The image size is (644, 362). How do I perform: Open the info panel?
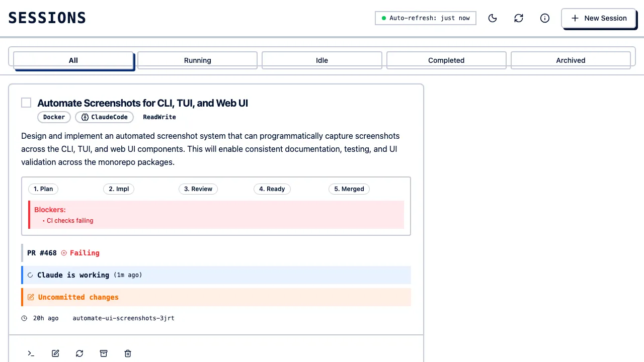tap(545, 18)
